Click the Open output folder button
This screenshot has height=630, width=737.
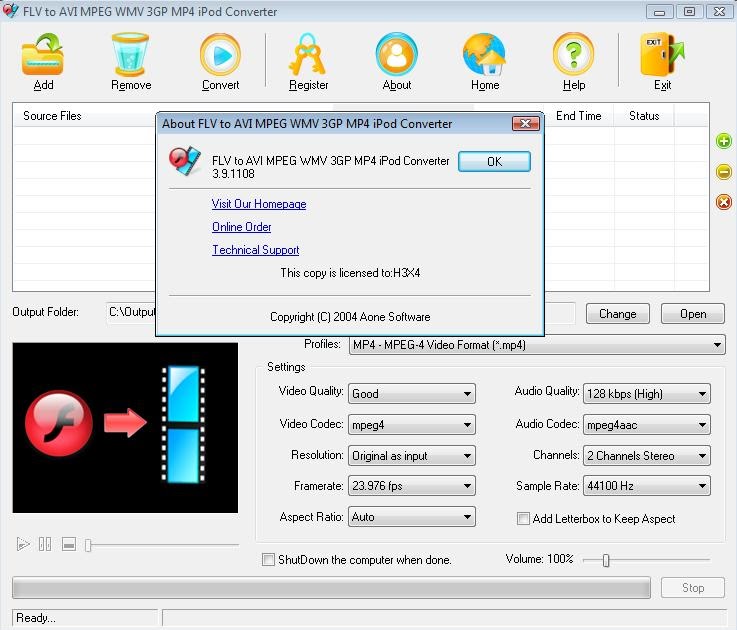(x=693, y=314)
